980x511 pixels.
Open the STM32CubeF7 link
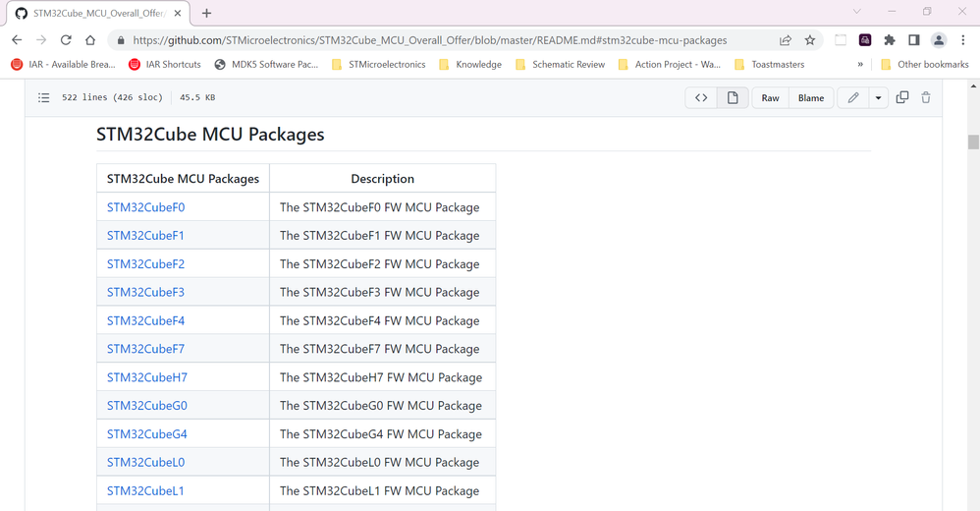coord(145,349)
